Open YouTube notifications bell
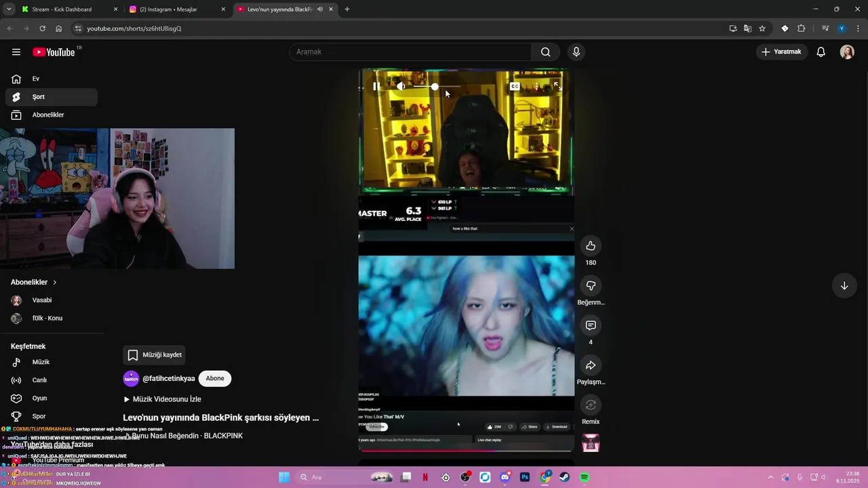The image size is (868, 488). [821, 52]
